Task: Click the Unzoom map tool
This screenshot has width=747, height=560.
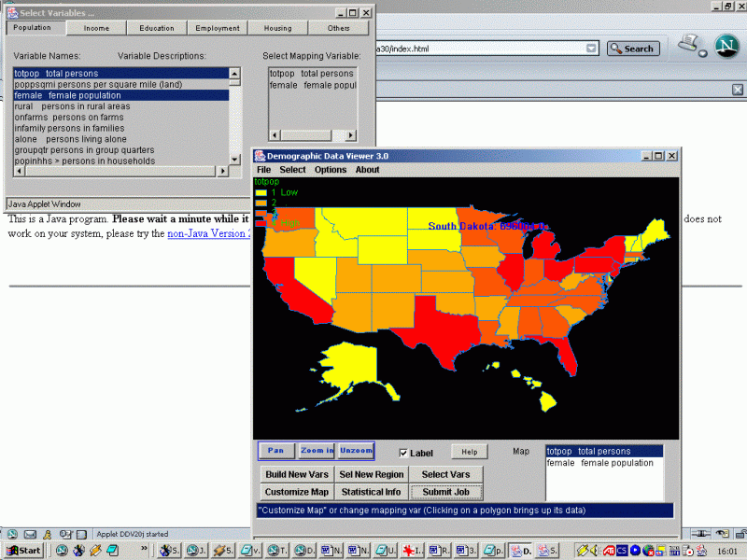Action: coord(355,451)
